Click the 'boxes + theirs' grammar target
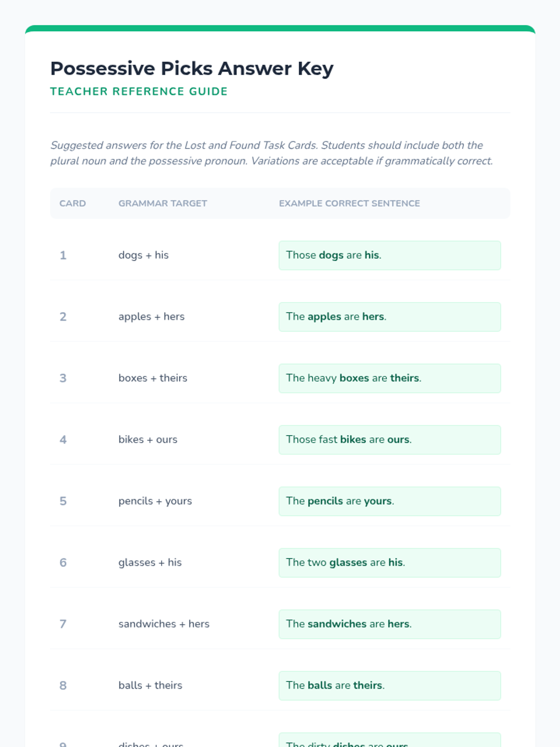Image resolution: width=560 pixels, height=747 pixels. coord(153,378)
